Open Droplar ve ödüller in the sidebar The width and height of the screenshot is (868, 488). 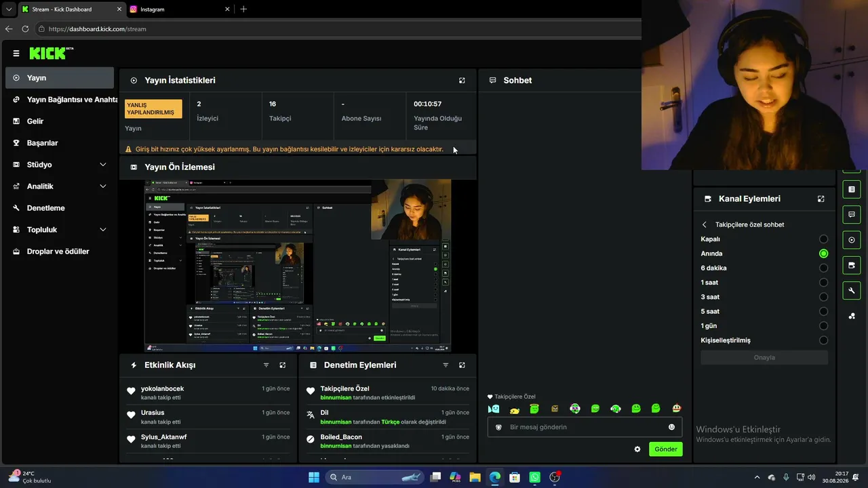[60, 251]
